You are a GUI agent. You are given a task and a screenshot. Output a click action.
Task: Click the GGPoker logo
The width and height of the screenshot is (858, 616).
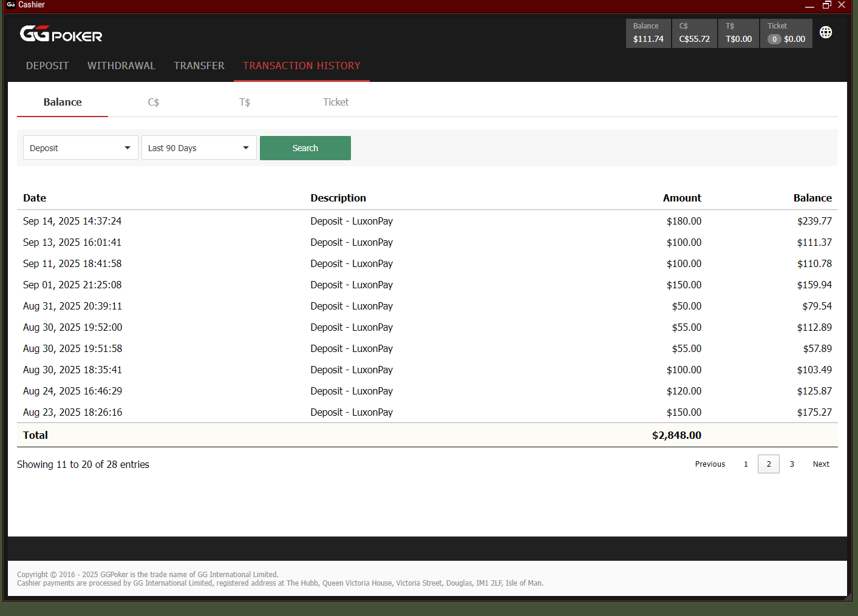click(x=61, y=34)
